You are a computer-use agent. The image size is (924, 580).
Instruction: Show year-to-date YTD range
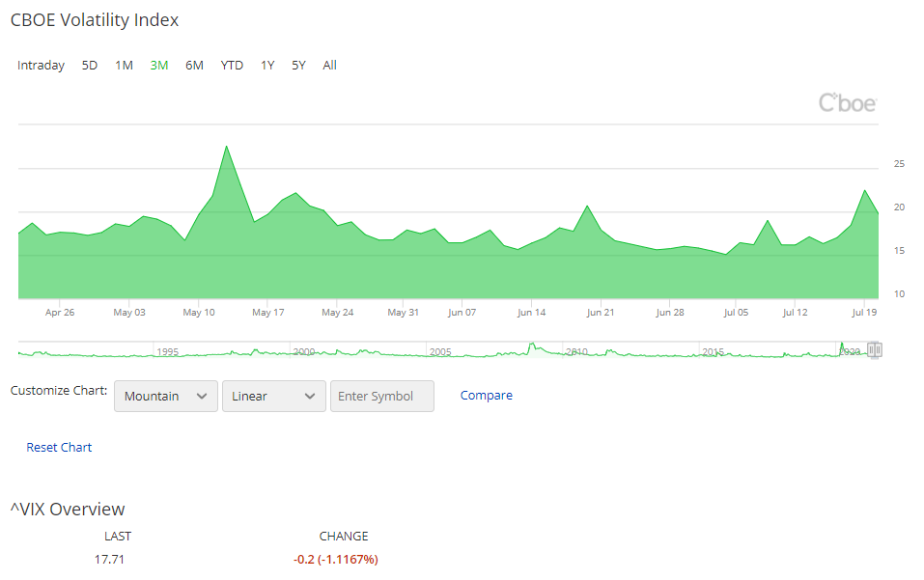[x=232, y=66]
